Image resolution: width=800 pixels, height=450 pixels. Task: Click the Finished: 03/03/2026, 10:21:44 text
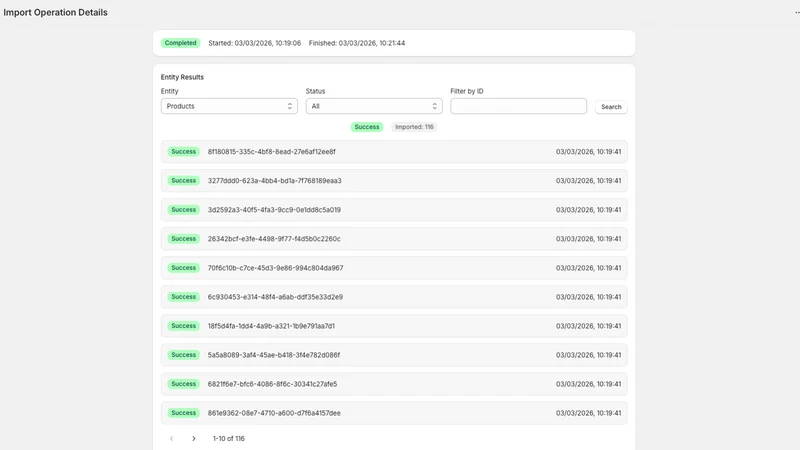pos(357,43)
